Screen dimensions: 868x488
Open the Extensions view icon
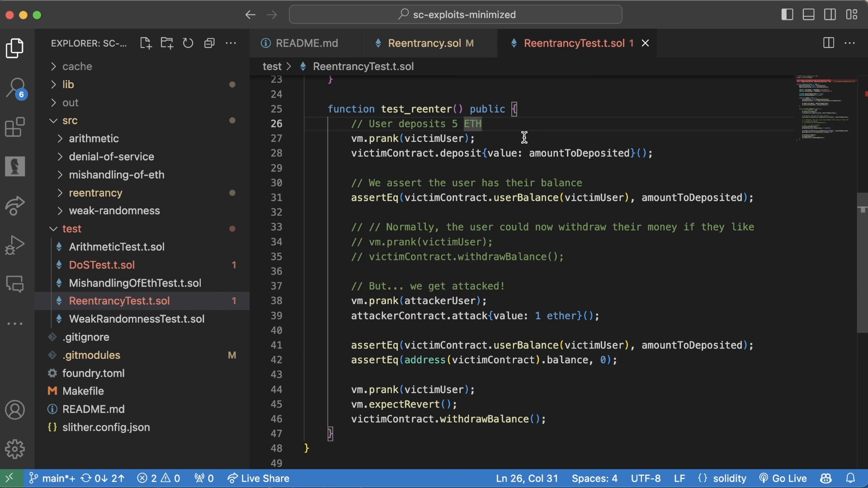(15, 127)
